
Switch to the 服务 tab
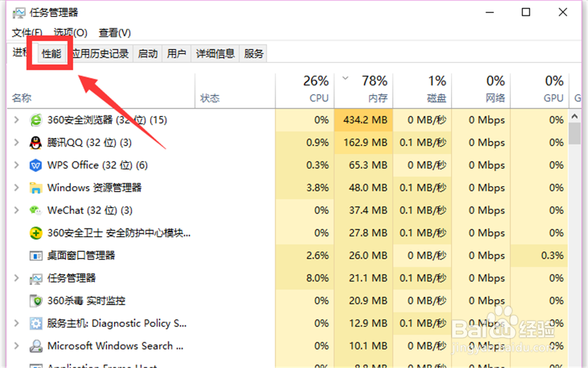click(253, 54)
